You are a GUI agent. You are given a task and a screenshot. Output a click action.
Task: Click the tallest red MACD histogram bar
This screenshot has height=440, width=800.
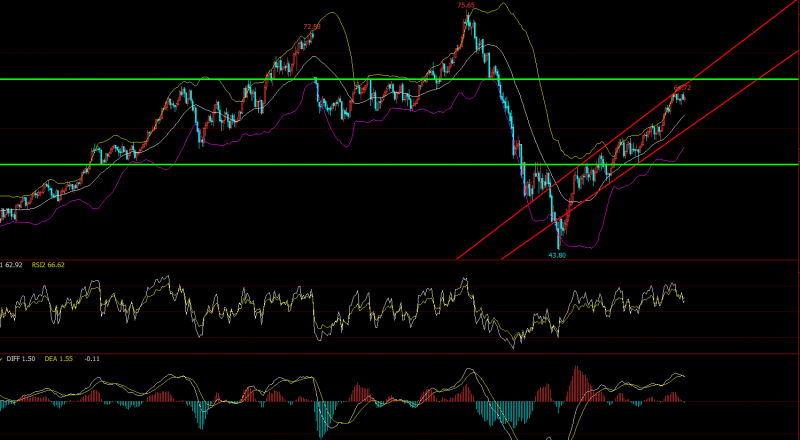(575, 382)
